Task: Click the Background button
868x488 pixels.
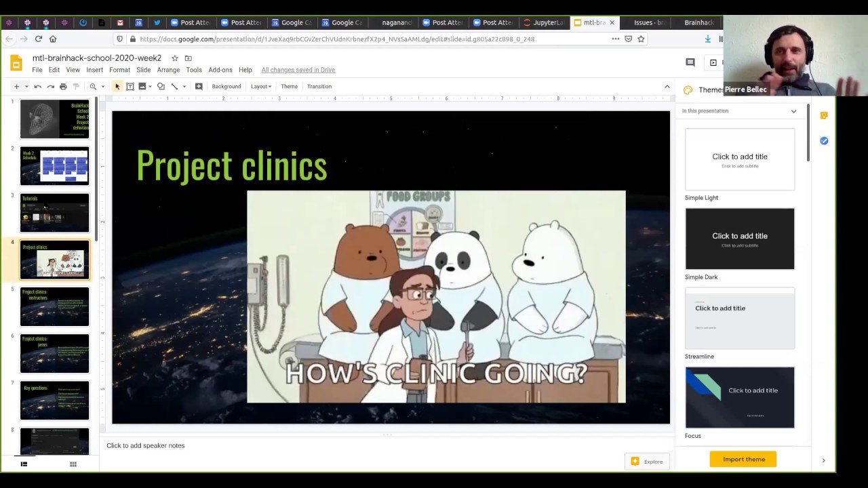Action: pos(226,87)
